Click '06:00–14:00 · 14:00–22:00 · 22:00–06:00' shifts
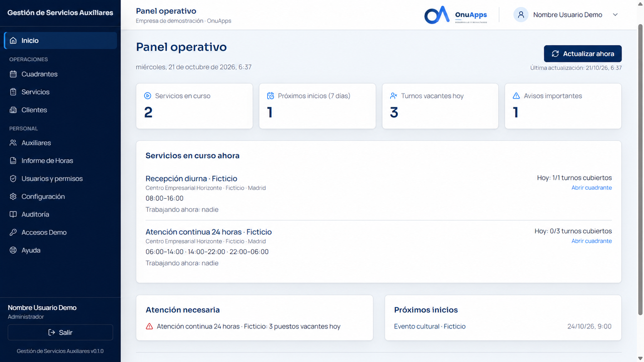Screen dimensions: 644x362 click(x=207, y=252)
